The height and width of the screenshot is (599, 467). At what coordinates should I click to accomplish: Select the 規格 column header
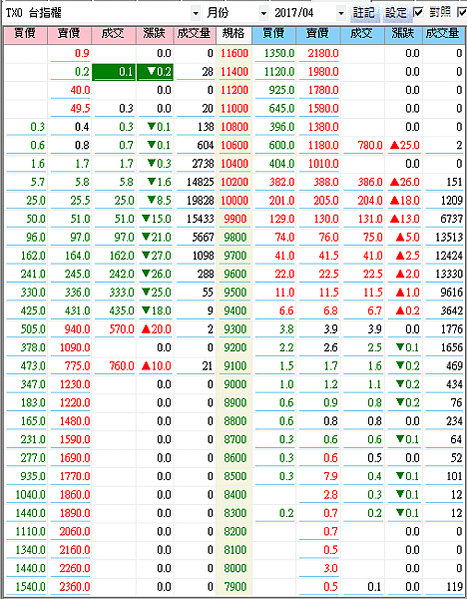click(x=234, y=34)
